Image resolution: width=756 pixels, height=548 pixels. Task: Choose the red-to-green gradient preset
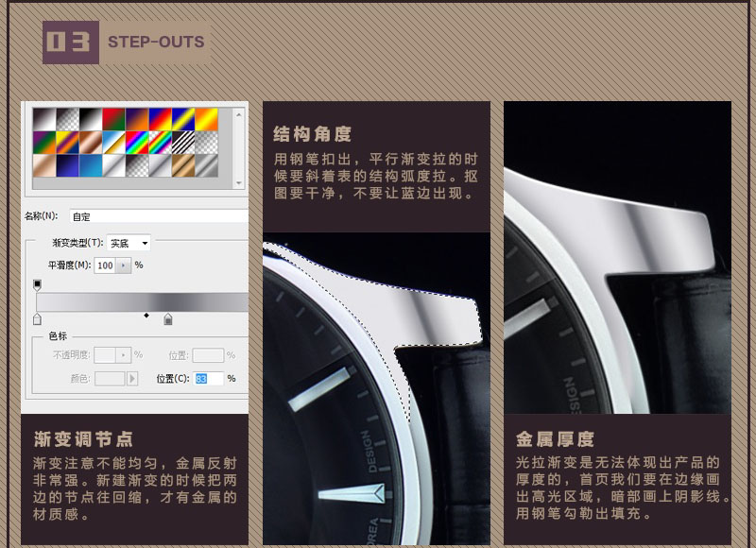(113, 119)
